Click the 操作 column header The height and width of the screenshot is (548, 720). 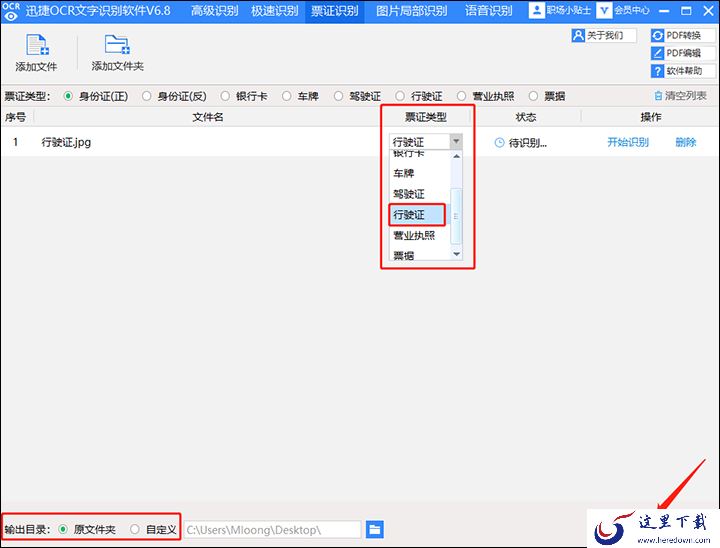pyautogui.click(x=651, y=117)
